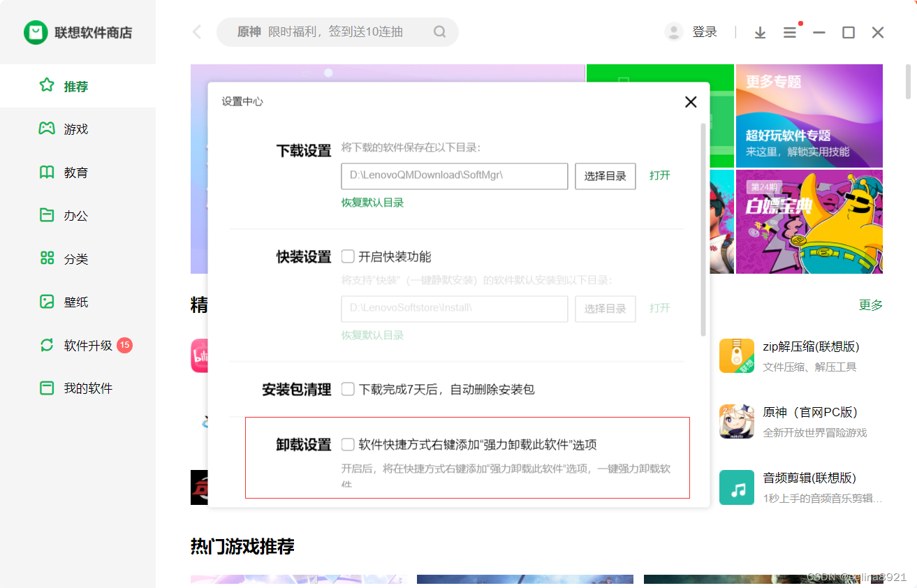Screen dimensions: 917x588
Task: Toggle 强力卸载此软件 shortcut option checkbox
Action: [348, 444]
